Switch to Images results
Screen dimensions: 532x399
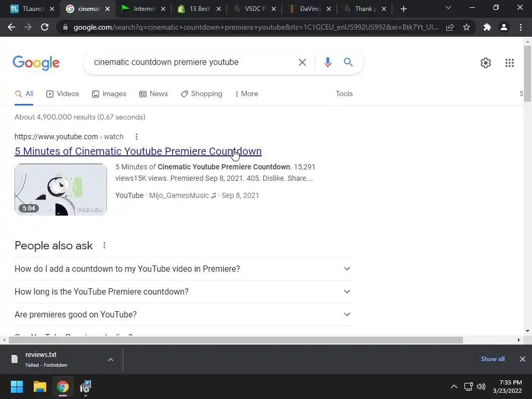pyautogui.click(x=109, y=94)
